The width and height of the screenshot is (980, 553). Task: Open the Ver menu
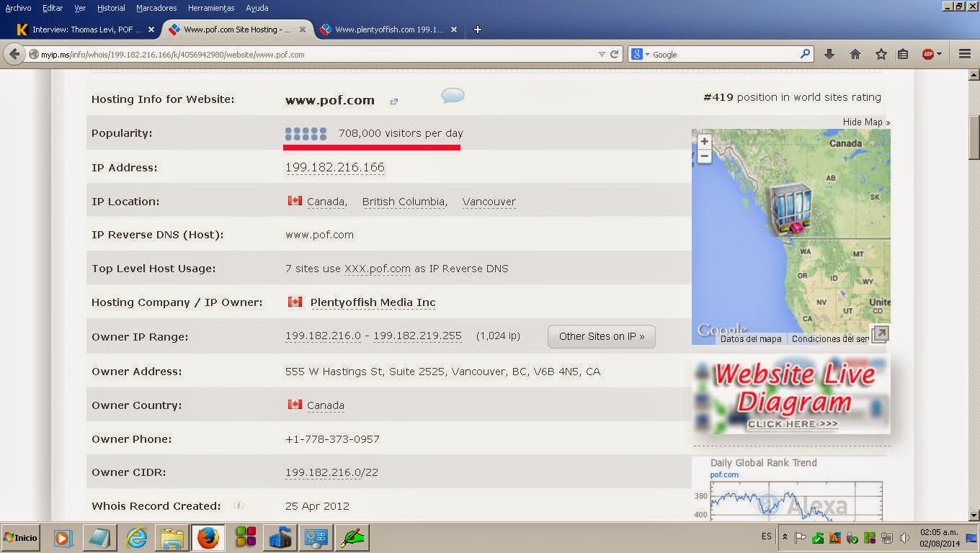pyautogui.click(x=80, y=8)
